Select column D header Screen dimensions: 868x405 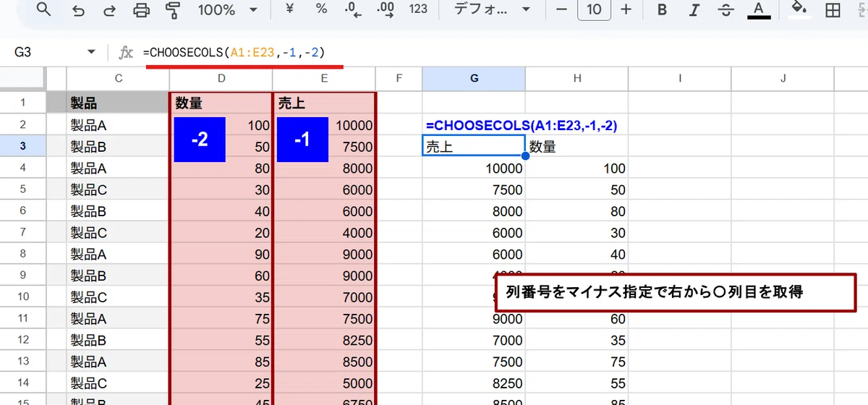[221, 78]
